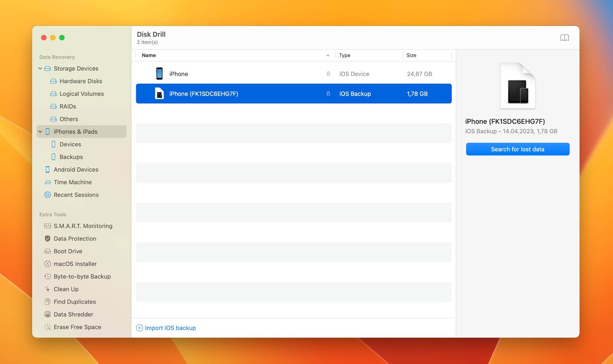Click the Boot Drive icon
Screen dimensions: 613x364
48,251
